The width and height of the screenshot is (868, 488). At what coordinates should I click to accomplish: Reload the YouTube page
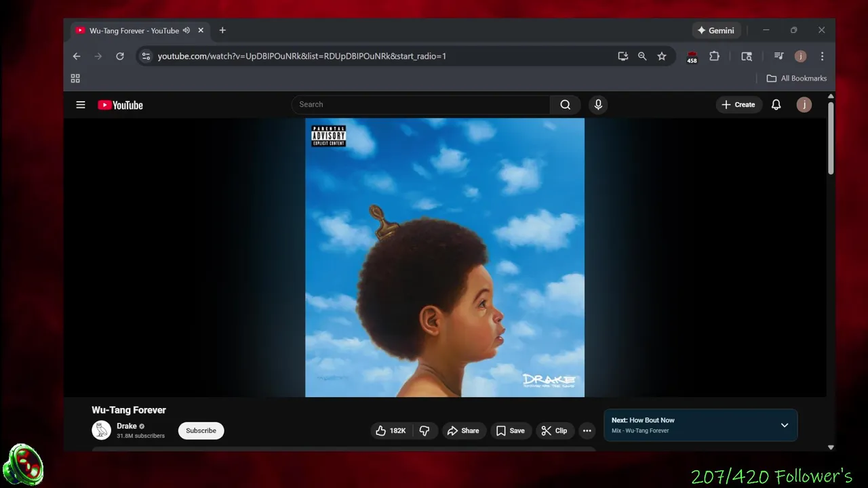(x=120, y=56)
